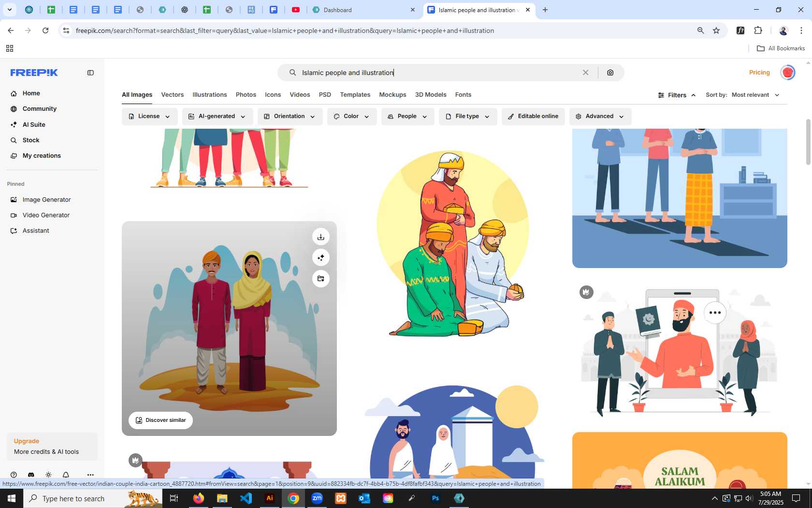
Task: Open Discord icon in sidebar footer
Action: (31, 475)
